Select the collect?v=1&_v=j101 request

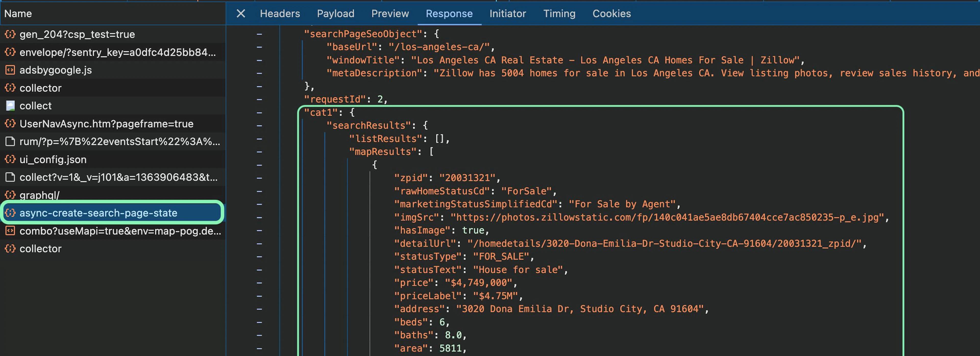pyautogui.click(x=113, y=177)
